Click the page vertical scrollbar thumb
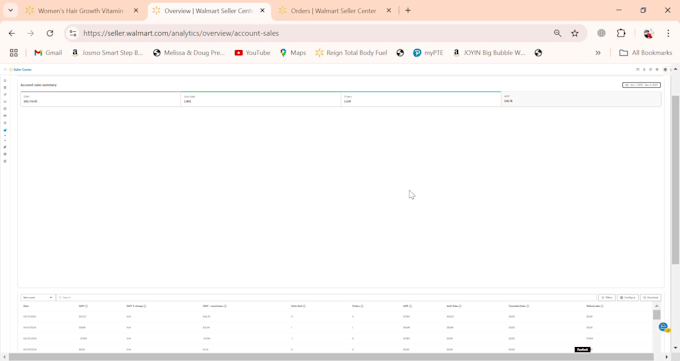This screenshot has height=361, width=680. click(x=675, y=180)
